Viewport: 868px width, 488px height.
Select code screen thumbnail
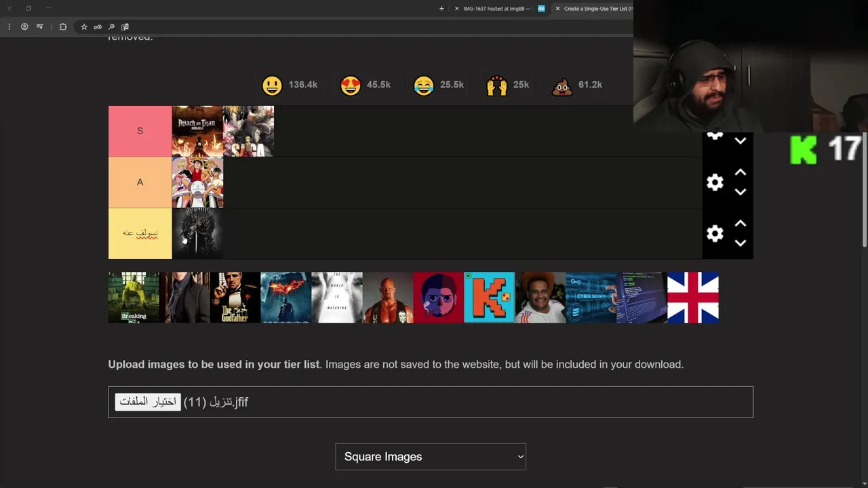pos(642,298)
